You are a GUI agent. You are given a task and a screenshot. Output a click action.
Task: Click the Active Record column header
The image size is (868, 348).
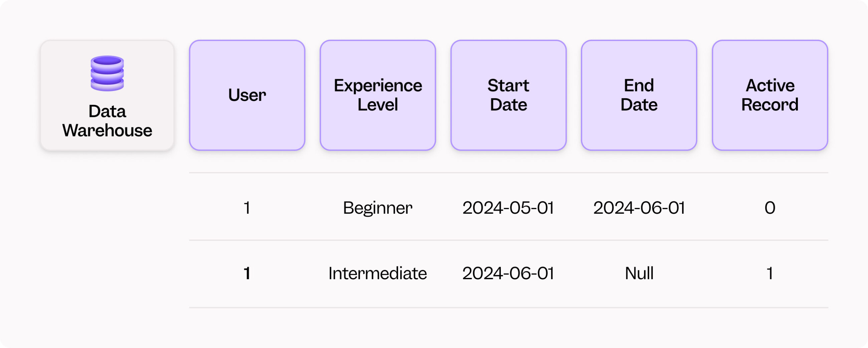coord(770,96)
